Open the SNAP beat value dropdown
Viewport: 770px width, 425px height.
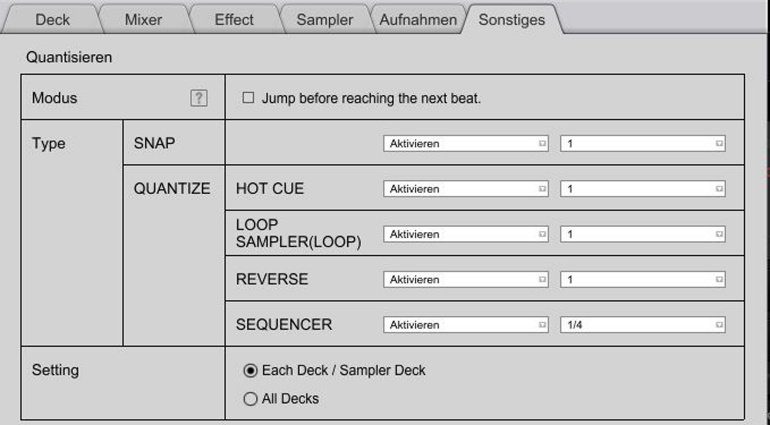coord(642,143)
